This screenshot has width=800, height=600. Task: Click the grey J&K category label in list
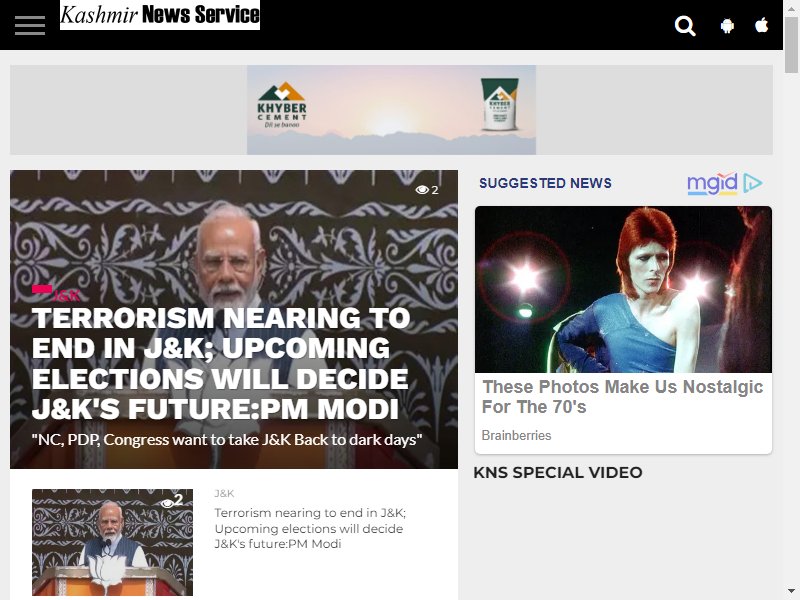point(224,493)
